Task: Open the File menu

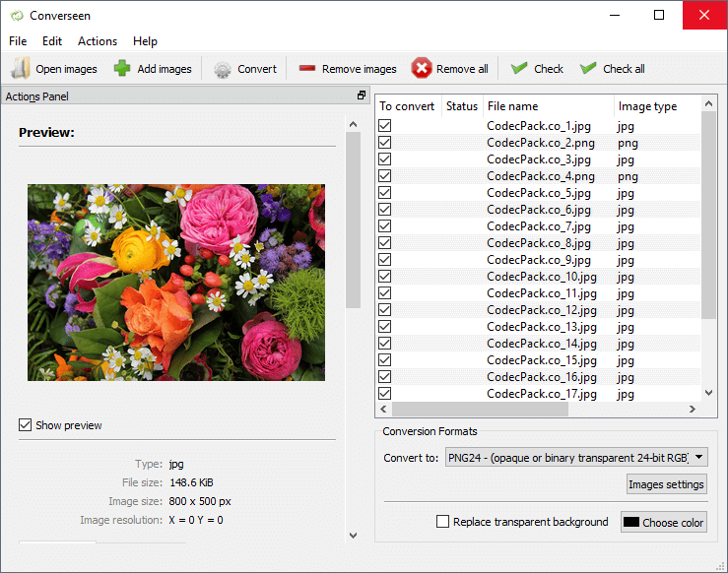Action: pos(18,41)
